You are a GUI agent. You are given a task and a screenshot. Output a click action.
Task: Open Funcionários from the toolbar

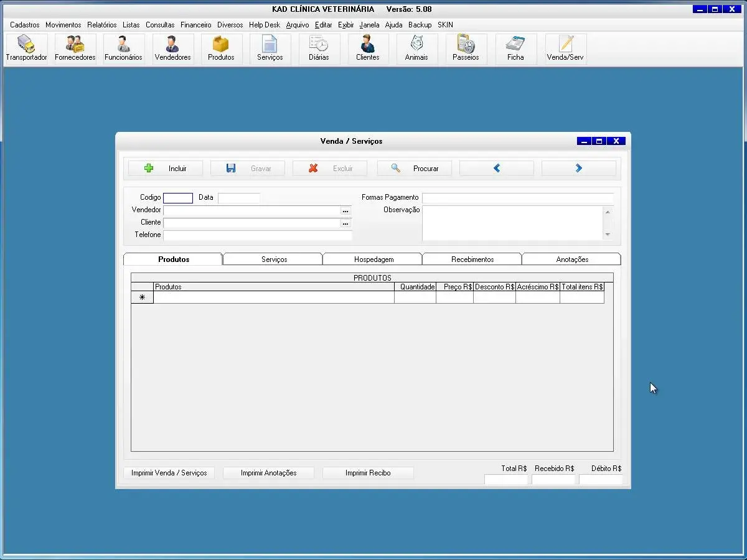123,49
